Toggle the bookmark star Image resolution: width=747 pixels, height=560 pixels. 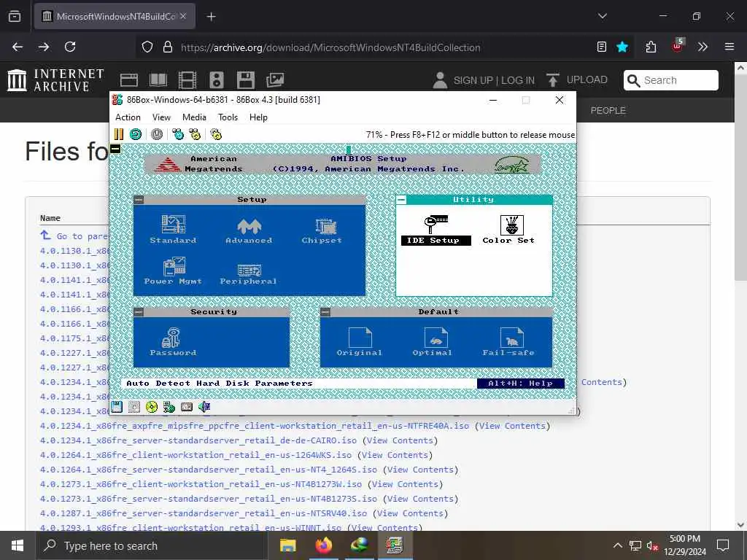[x=622, y=47]
